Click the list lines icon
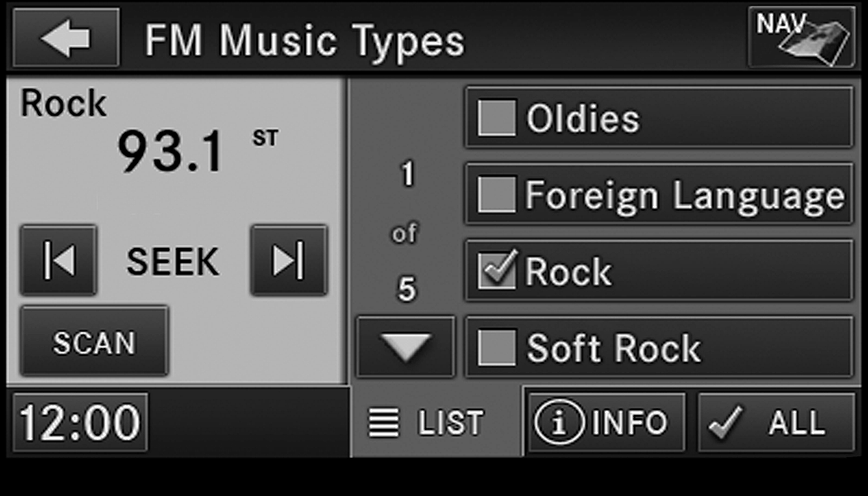The height and width of the screenshot is (496, 868). pyautogui.click(x=382, y=423)
